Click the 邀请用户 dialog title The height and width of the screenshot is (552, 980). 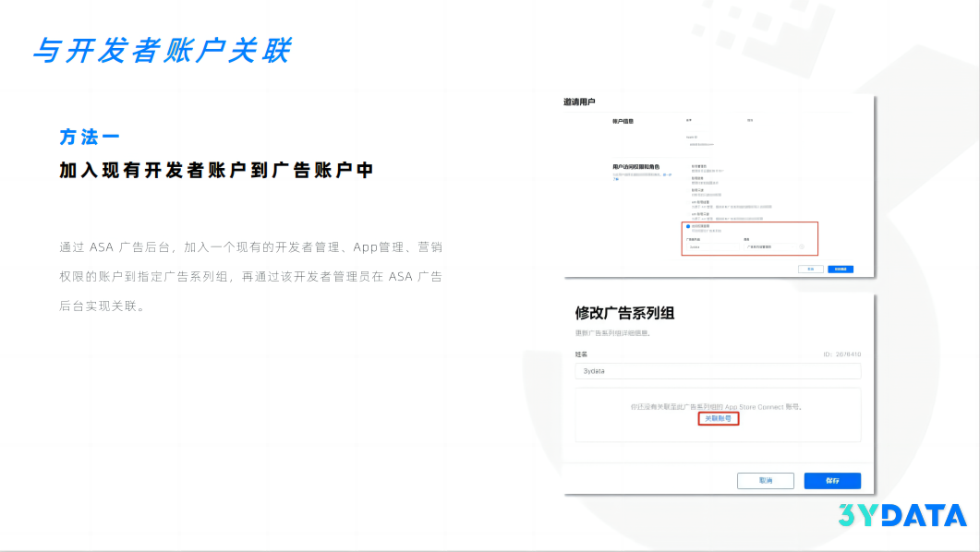coord(579,102)
